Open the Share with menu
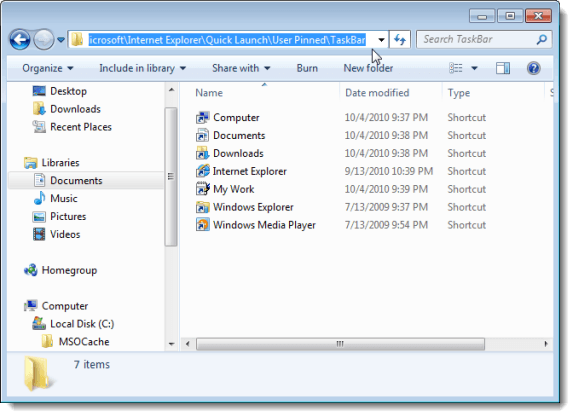The image size is (575, 418). [241, 69]
